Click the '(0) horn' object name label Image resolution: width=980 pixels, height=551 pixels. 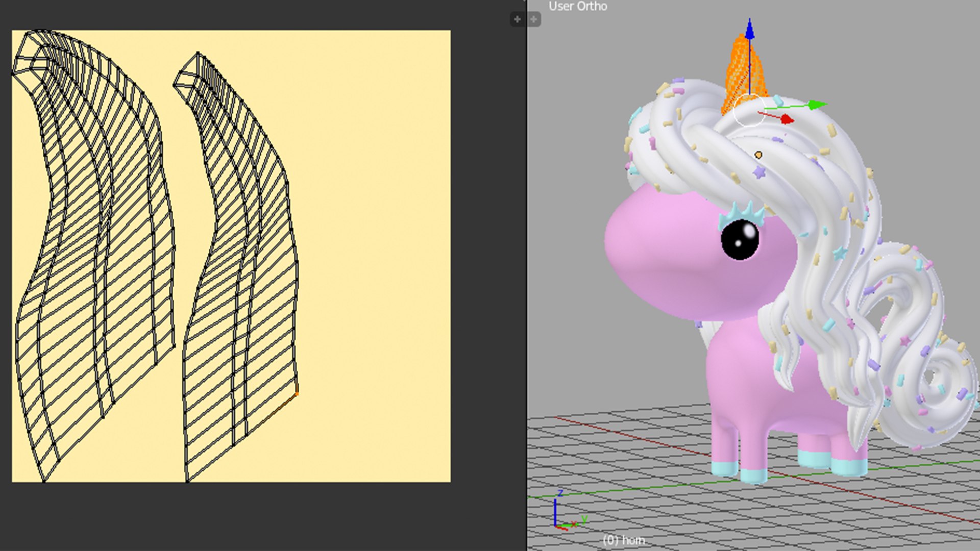coord(624,540)
